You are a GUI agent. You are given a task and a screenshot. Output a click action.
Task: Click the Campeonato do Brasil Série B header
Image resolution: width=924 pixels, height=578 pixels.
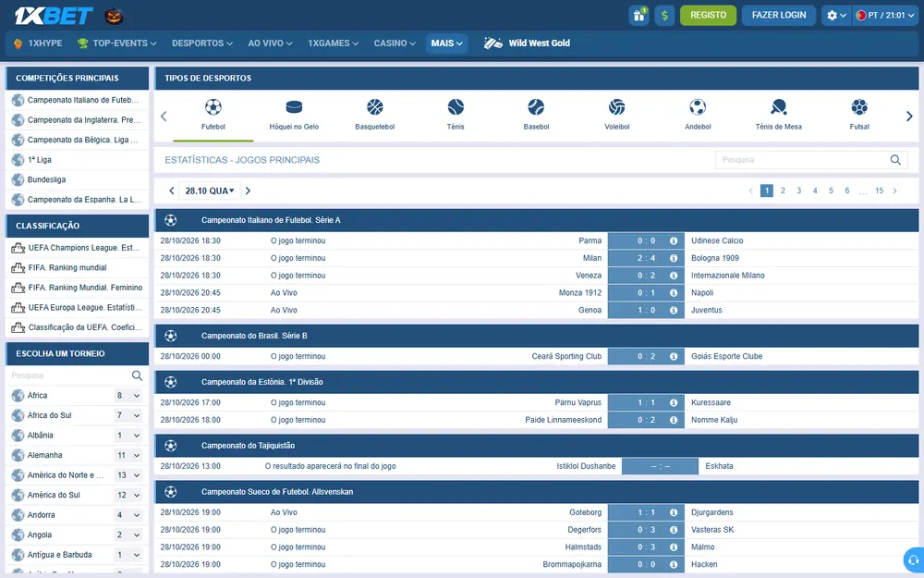(536, 336)
